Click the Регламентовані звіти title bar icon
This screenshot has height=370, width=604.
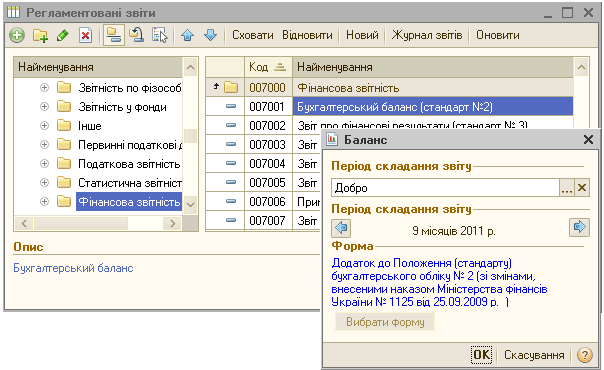coord(13,12)
